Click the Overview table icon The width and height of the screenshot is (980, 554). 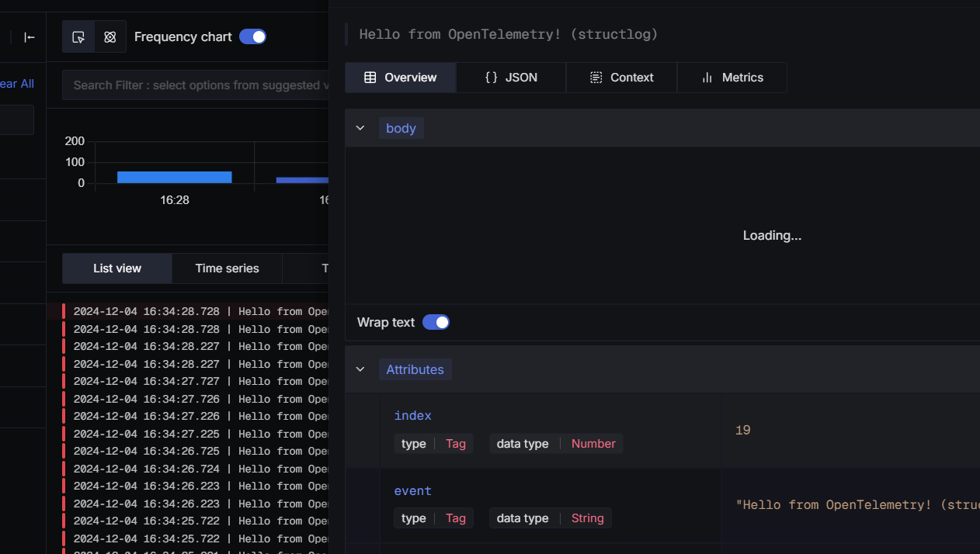[x=370, y=78]
